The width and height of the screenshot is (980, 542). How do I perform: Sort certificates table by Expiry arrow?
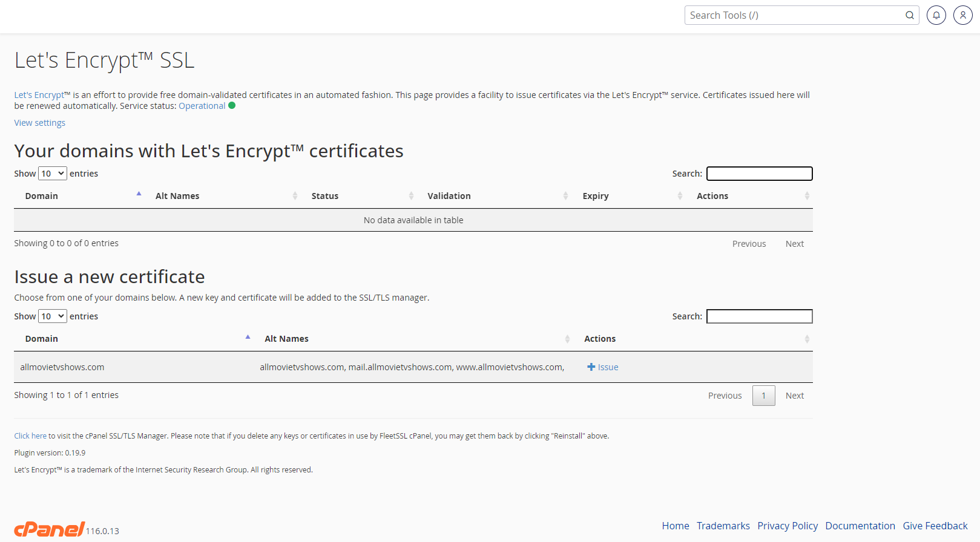click(x=680, y=196)
